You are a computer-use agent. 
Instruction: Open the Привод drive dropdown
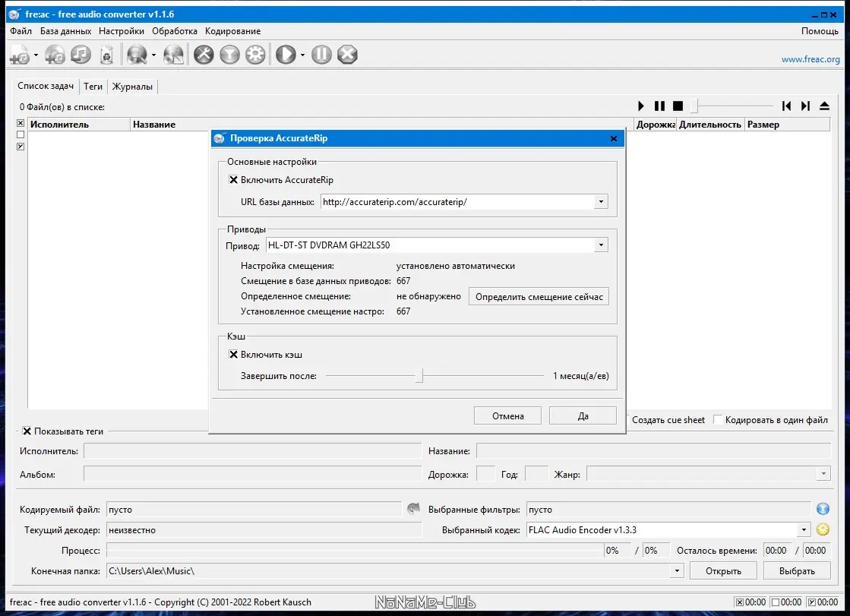600,245
